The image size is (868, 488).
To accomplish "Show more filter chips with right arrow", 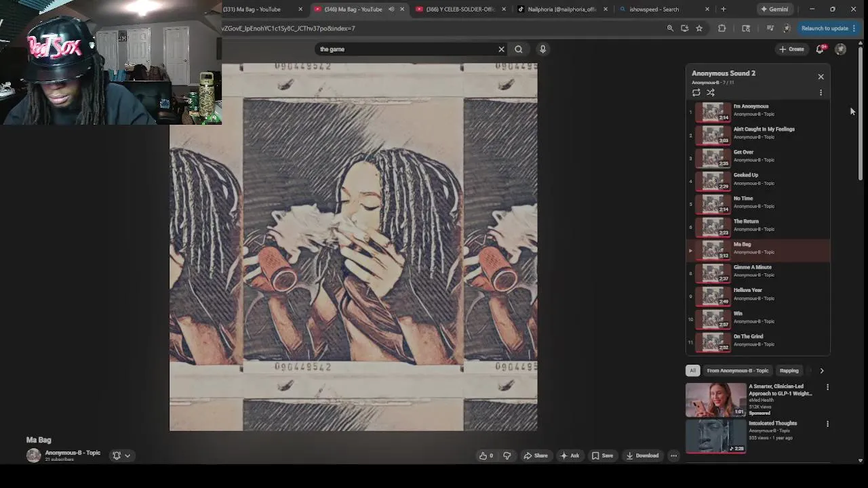I will [822, 371].
